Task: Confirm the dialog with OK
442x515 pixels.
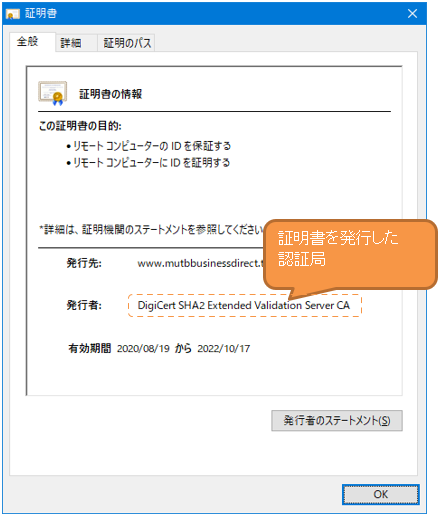Action: pyautogui.click(x=380, y=494)
